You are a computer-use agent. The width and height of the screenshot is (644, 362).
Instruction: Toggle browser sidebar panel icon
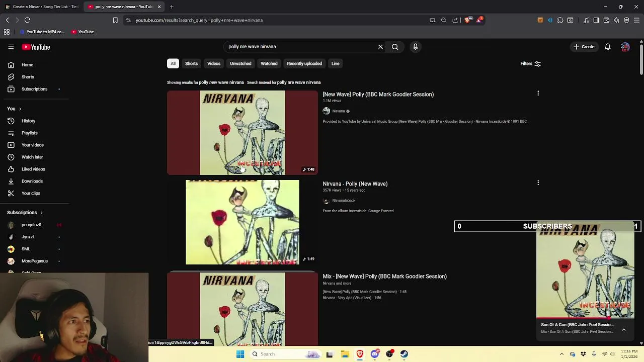pos(596,20)
